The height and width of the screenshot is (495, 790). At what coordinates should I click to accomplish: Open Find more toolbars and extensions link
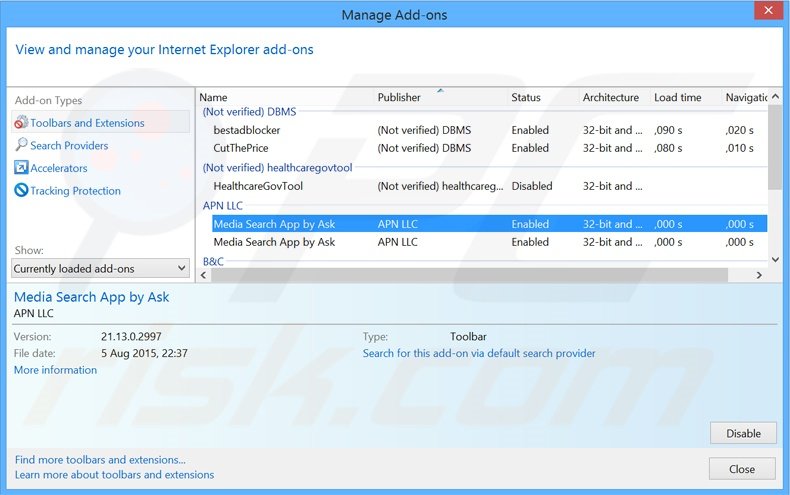click(100, 460)
